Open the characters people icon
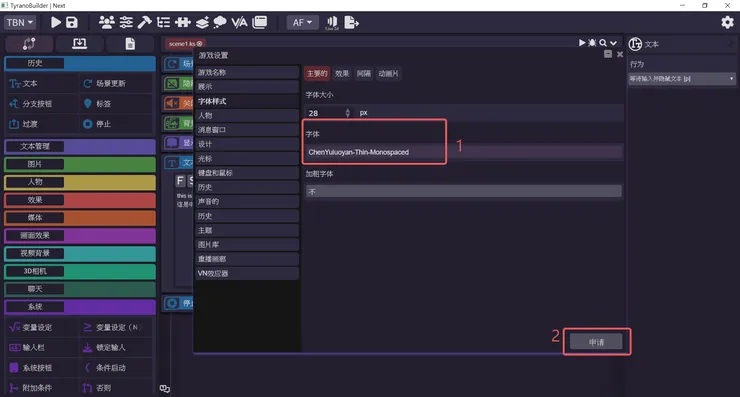740x397 pixels. 107,22
